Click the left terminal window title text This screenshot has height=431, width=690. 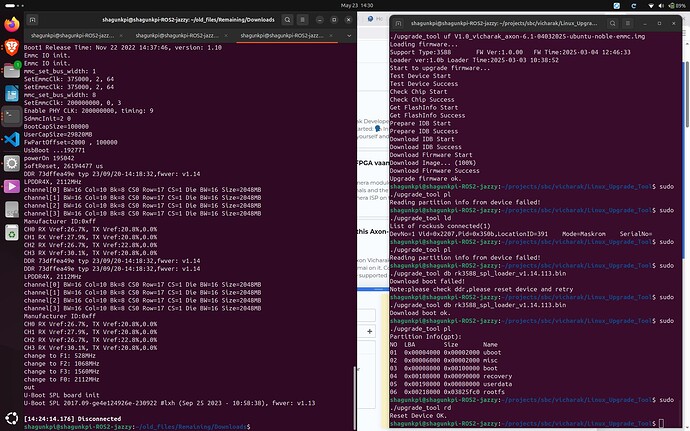188,20
